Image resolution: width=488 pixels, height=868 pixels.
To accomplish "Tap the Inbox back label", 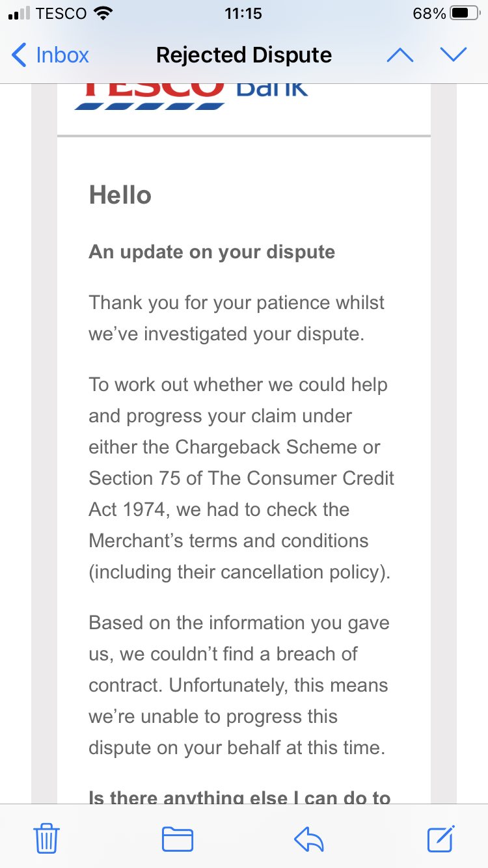I will tap(62, 55).
